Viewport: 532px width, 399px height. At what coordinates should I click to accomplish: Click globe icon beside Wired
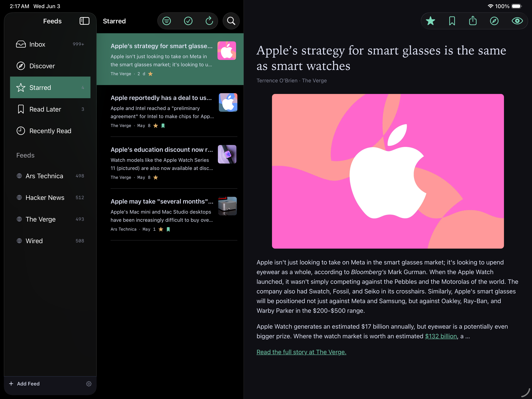tap(19, 241)
